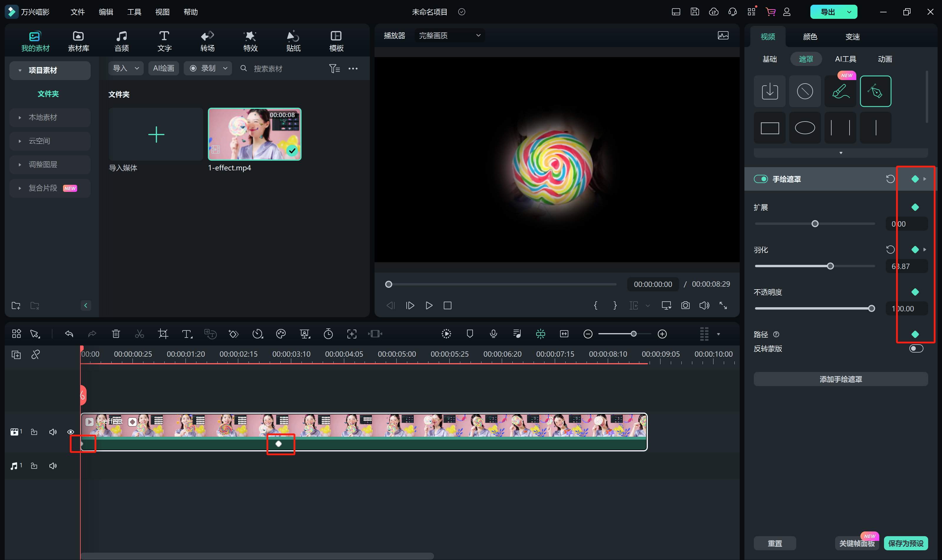Click the 添加手绘遮罩 button
The width and height of the screenshot is (942, 560).
840,379
